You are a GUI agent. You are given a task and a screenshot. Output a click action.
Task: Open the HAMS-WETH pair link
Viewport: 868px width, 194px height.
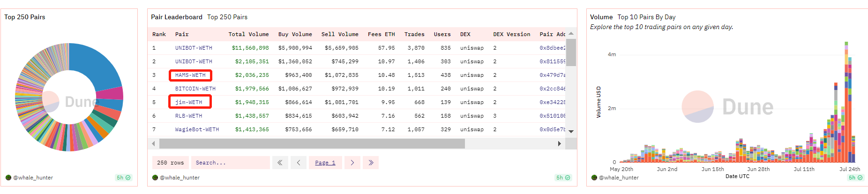(190, 75)
